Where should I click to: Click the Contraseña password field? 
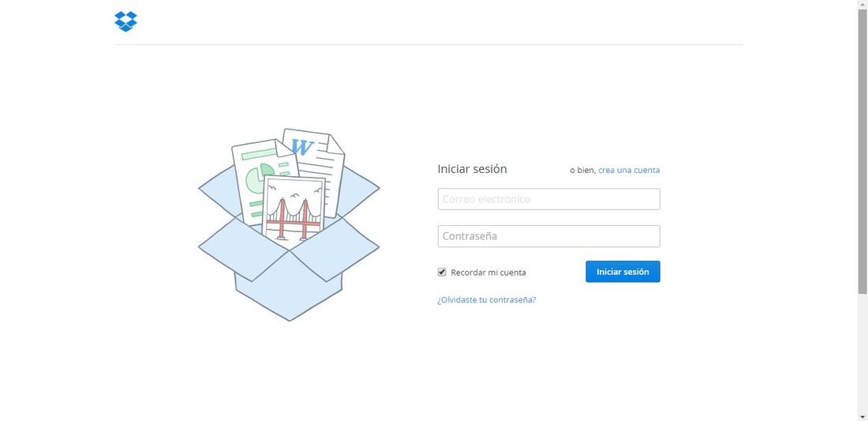(x=548, y=236)
